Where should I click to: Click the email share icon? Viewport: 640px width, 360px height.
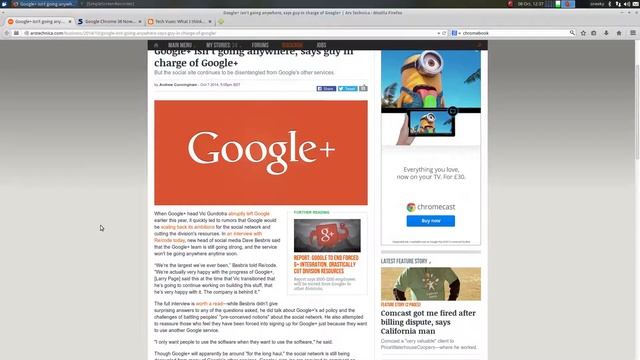click(363, 88)
